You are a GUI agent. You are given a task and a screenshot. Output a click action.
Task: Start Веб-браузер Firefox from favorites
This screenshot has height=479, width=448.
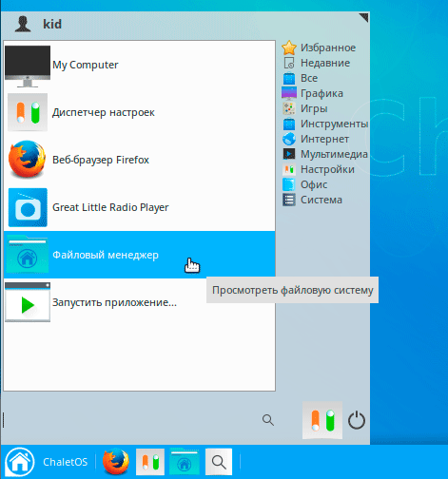[x=139, y=160]
